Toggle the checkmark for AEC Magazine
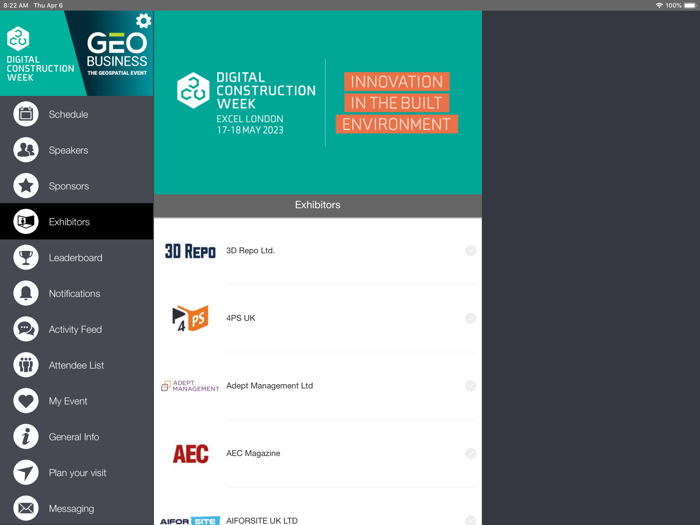 [471, 453]
